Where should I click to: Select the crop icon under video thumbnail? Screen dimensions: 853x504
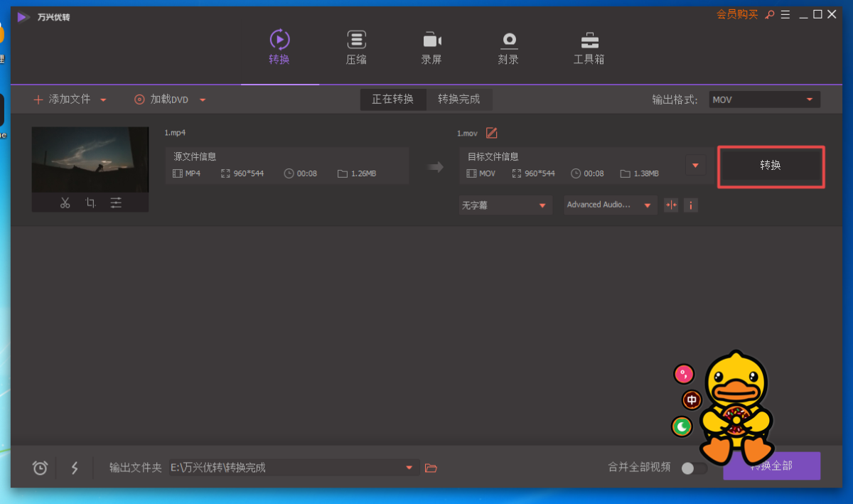pyautogui.click(x=90, y=203)
